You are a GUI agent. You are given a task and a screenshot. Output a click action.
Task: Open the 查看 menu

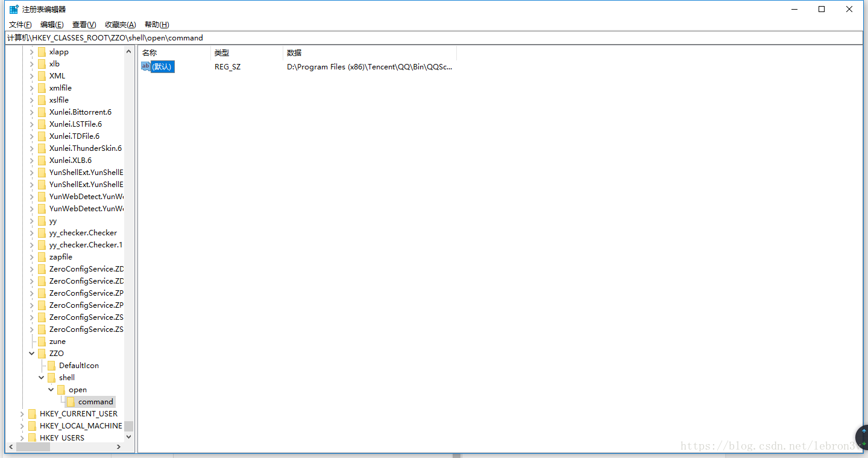point(84,24)
